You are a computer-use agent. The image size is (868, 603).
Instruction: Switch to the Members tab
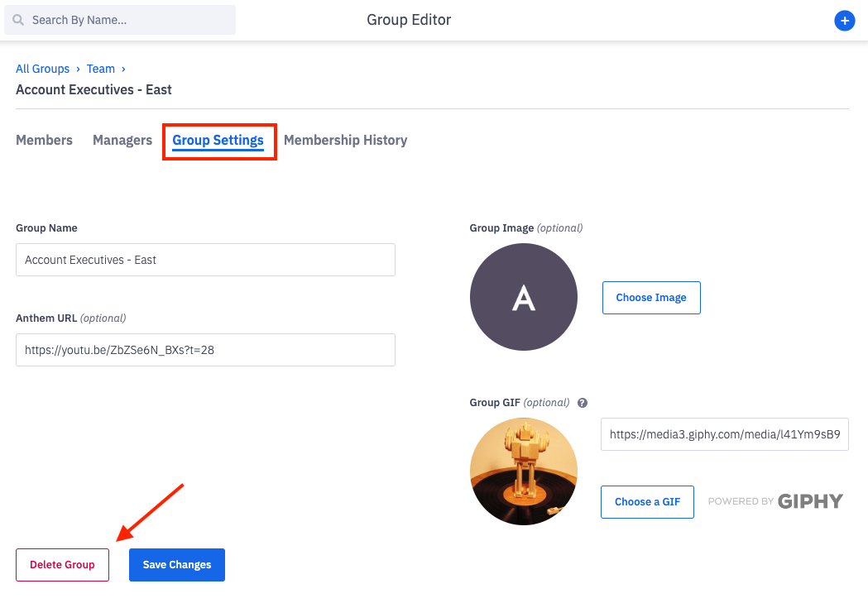(44, 140)
